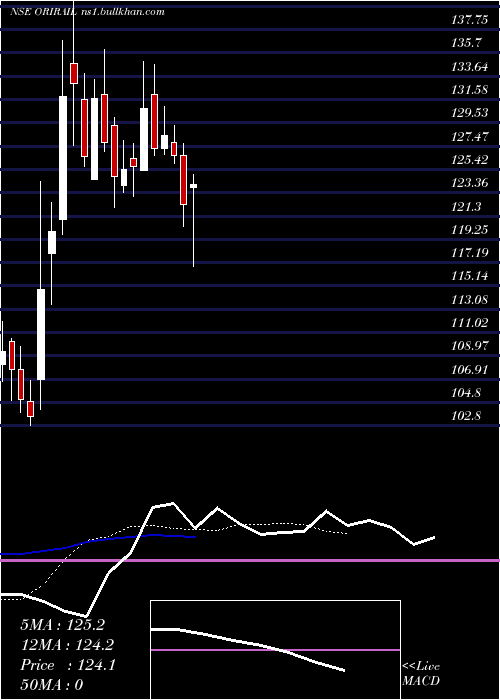Screen dimensions: 500x700
Task: Select the 131.58 price axis label
Action: pyautogui.click(x=470, y=89)
